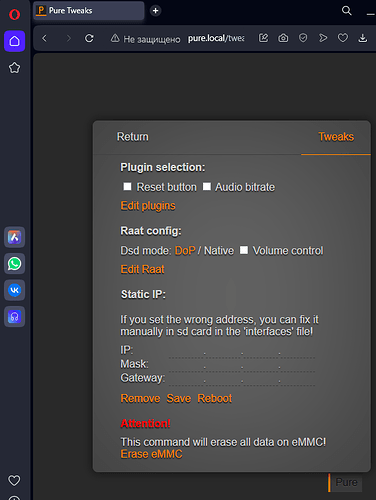Switch to the Tweaks tab
The image size is (376, 500).
pyautogui.click(x=336, y=137)
